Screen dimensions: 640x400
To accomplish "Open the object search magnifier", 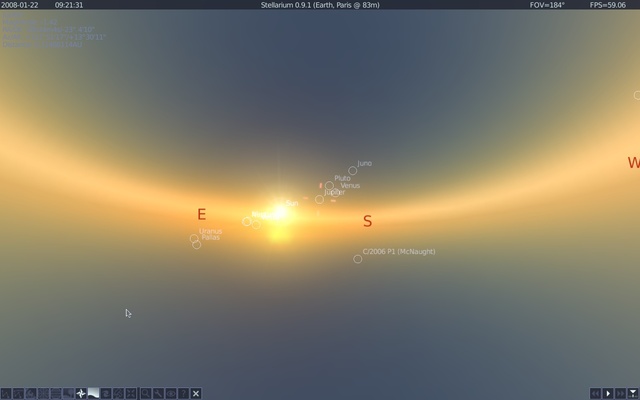I will (146, 393).
